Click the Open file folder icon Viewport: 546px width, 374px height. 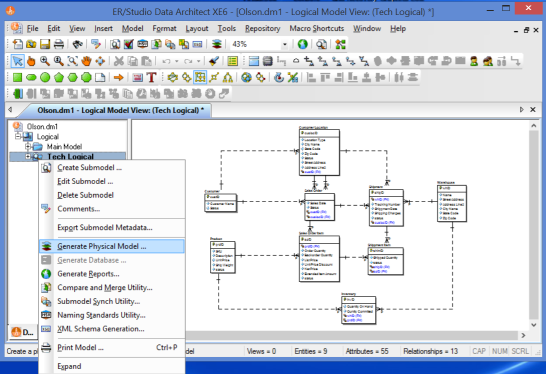pyautogui.click(x=31, y=44)
